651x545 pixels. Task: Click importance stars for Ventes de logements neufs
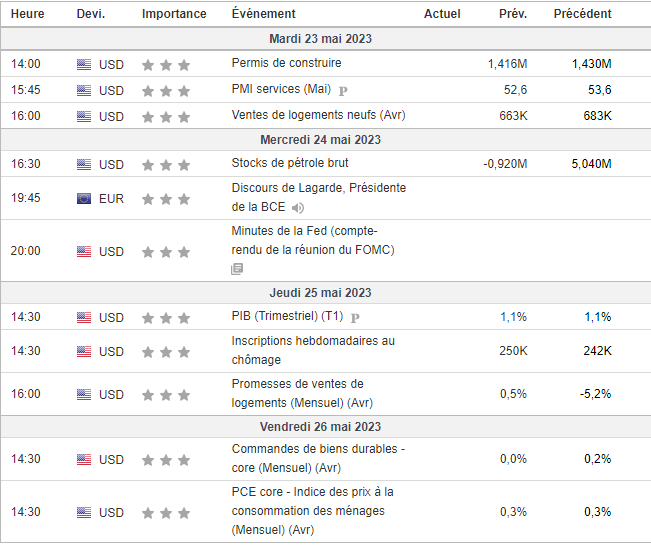(x=165, y=116)
